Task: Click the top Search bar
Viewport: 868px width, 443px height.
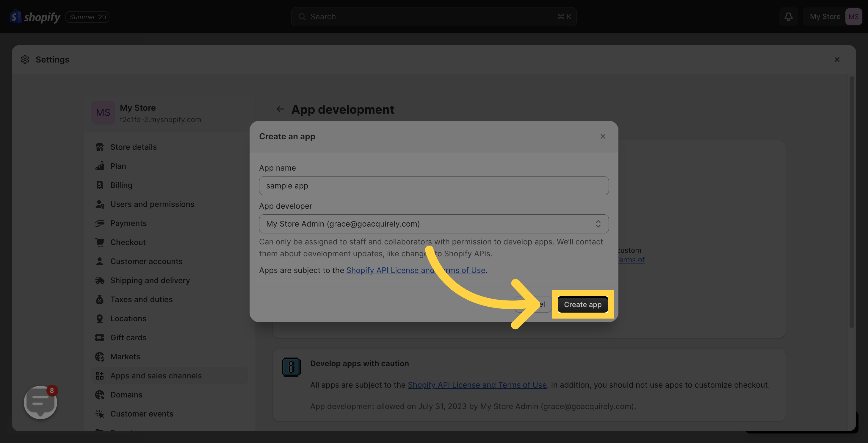Action: point(434,16)
